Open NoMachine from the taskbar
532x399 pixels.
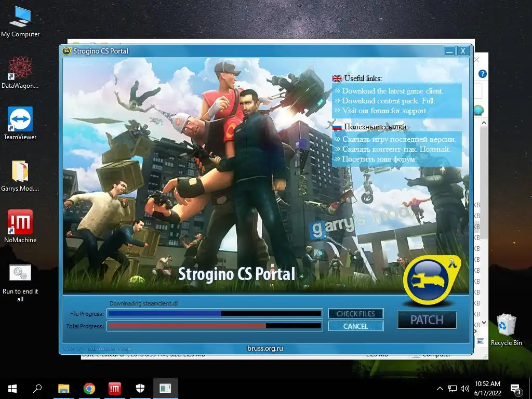[115, 389]
